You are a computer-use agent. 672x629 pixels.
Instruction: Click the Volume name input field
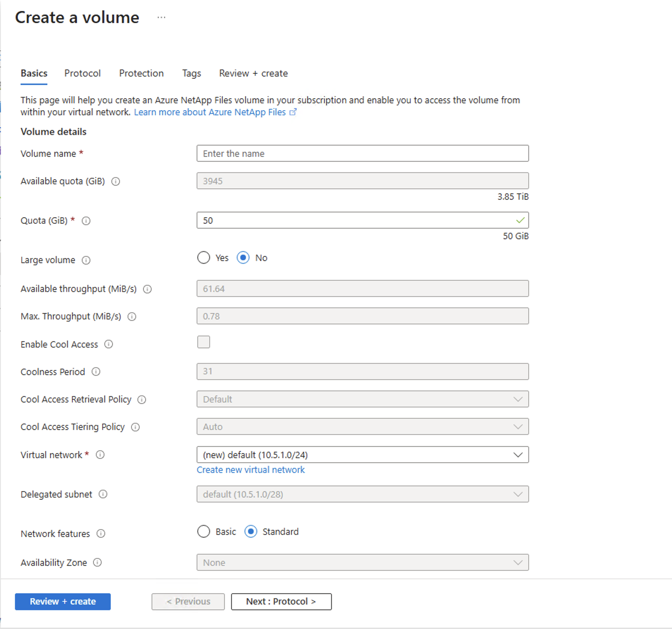(362, 153)
